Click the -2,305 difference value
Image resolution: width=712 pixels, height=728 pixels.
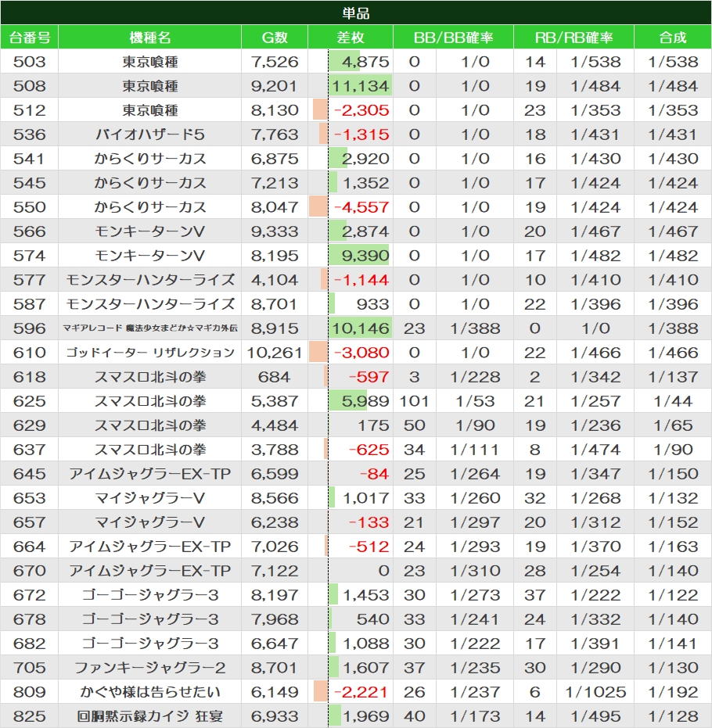point(361,110)
